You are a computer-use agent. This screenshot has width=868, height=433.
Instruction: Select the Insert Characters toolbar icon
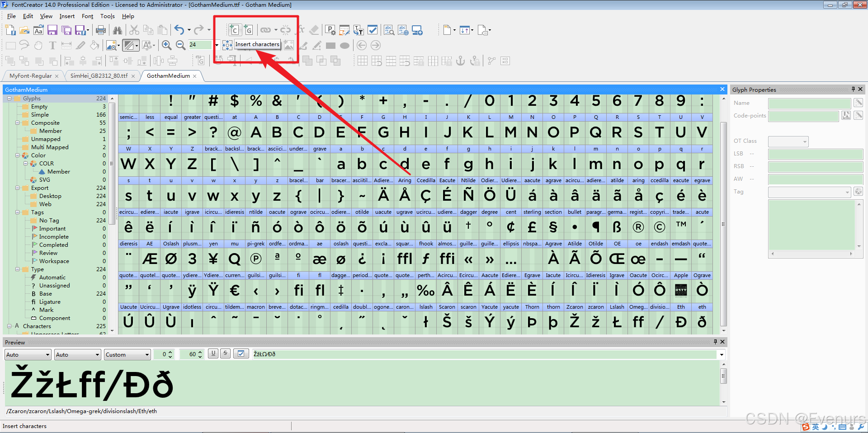tap(235, 29)
